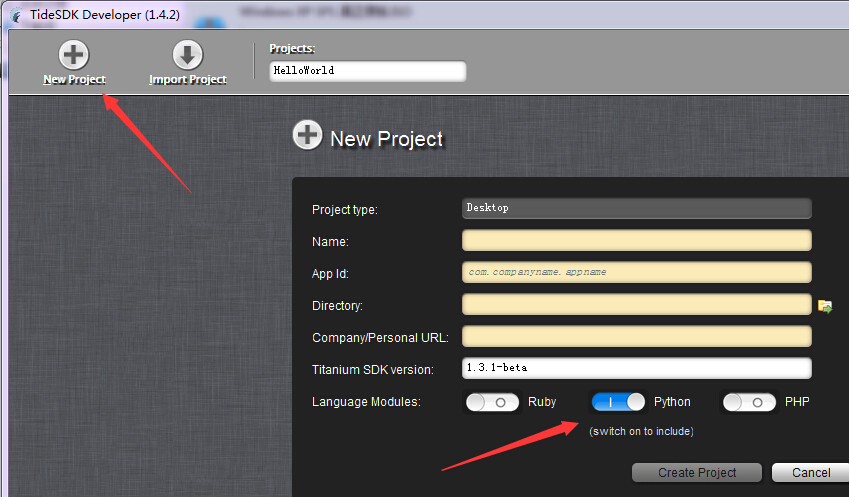This screenshot has width=849, height=497.
Task: Click the Create Project button
Action: [x=697, y=473]
